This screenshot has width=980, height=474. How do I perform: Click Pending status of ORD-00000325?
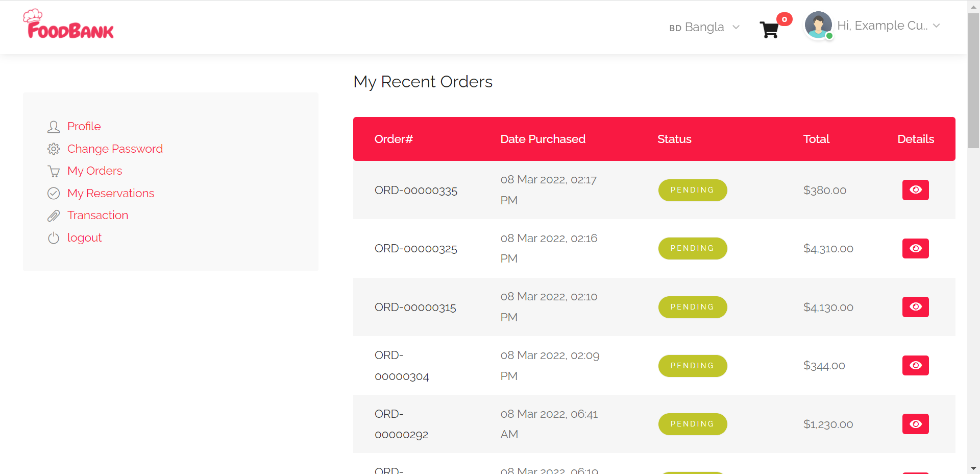tap(693, 248)
